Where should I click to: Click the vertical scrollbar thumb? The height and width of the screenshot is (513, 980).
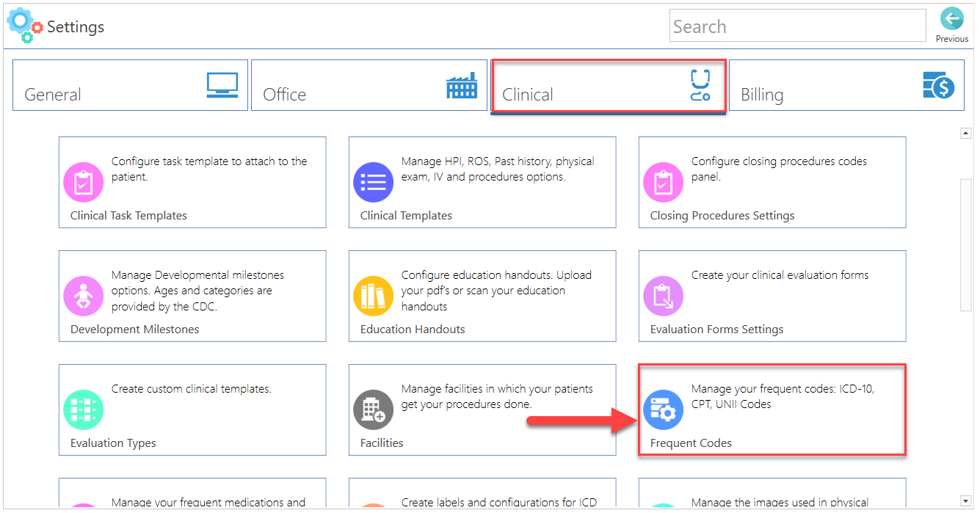[x=966, y=244]
